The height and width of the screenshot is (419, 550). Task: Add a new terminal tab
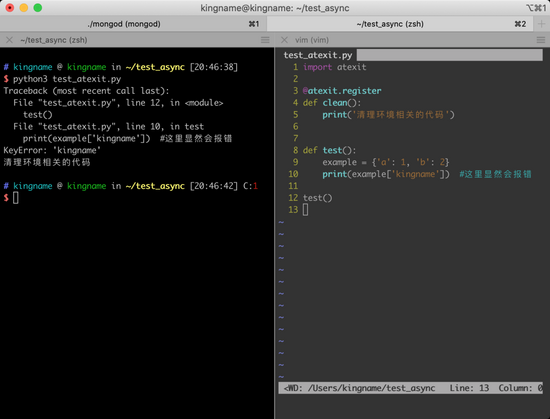pos(541,24)
